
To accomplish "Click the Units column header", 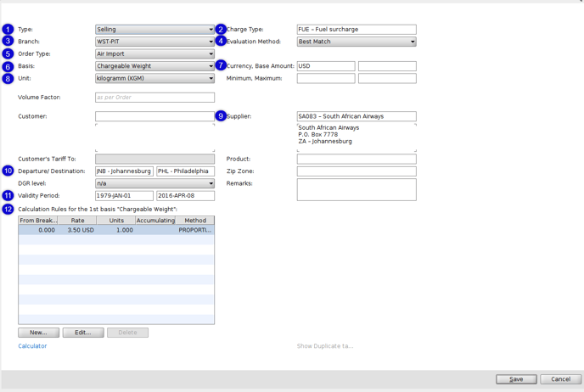I will click(116, 221).
